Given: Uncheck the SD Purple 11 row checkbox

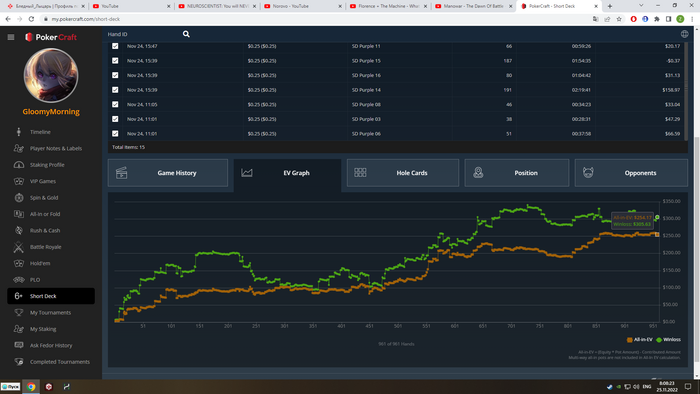Looking at the screenshot, I should pos(115,46).
